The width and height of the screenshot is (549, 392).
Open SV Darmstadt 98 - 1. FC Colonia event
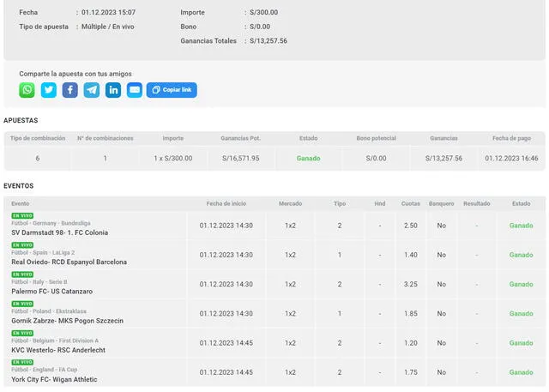59,232
